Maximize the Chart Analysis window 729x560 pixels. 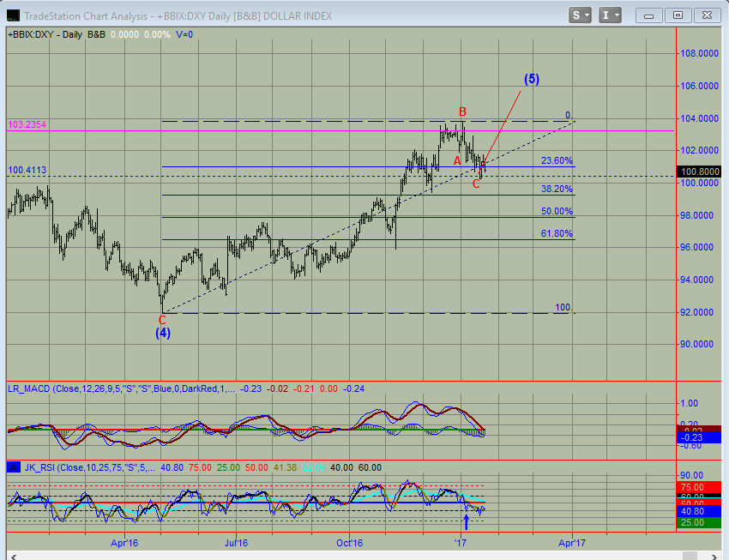pyautogui.click(x=678, y=15)
